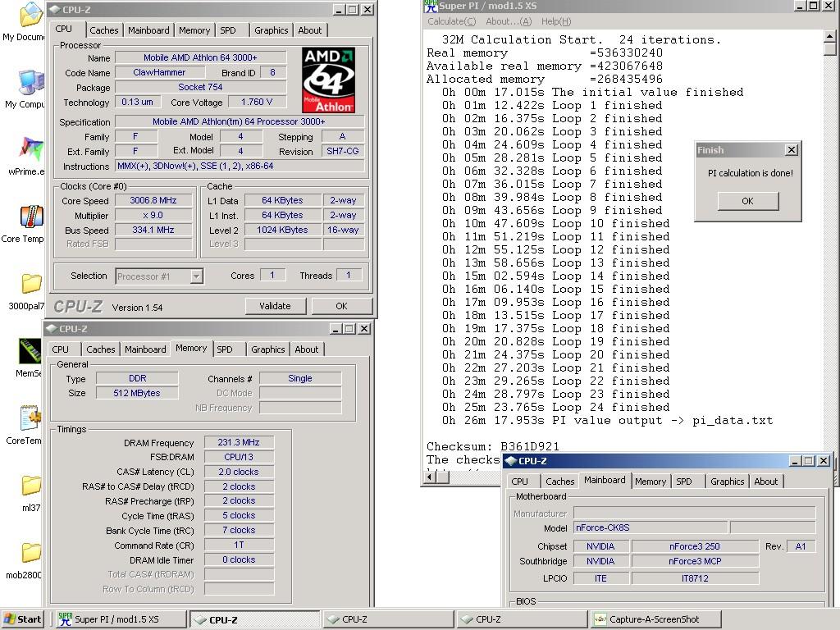Image resolution: width=840 pixels, height=630 pixels.
Task: Select Memory tab in Mainboard CPU-Z window
Action: [x=651, y=482]
